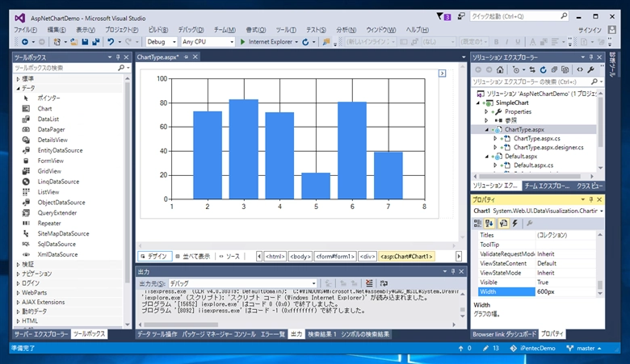The height and width of the screenshot is (364, 630).
Task: Select the <form#form1> tag breadcrumb
Action: (x=335, y=256)
